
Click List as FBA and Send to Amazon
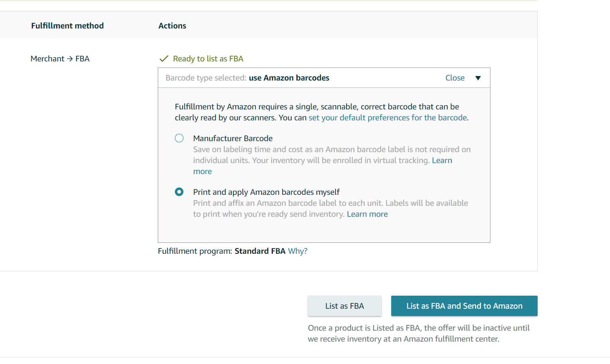point(464,306)
